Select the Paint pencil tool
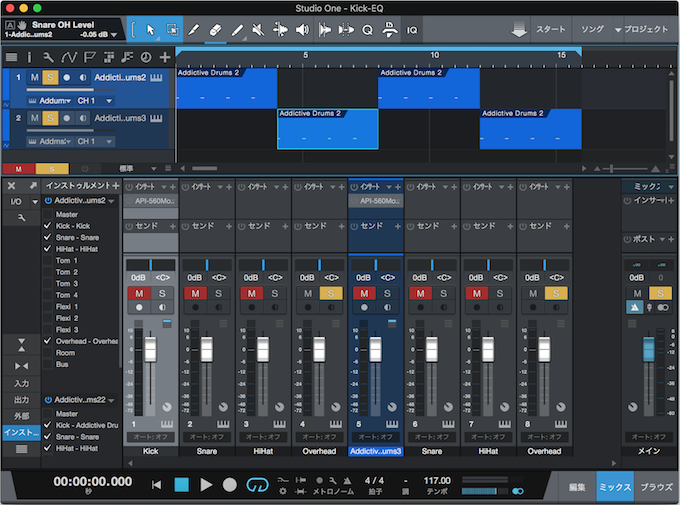The image size is (680, 505). [x=237, y=30]
